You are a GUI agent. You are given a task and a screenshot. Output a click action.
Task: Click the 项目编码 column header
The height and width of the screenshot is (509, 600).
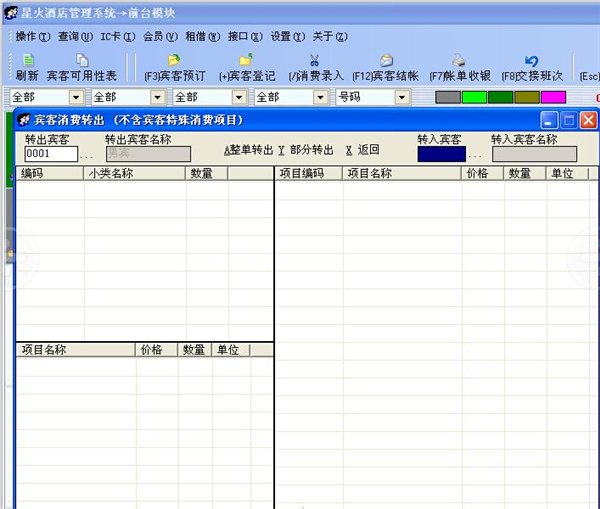pos(308,173)
